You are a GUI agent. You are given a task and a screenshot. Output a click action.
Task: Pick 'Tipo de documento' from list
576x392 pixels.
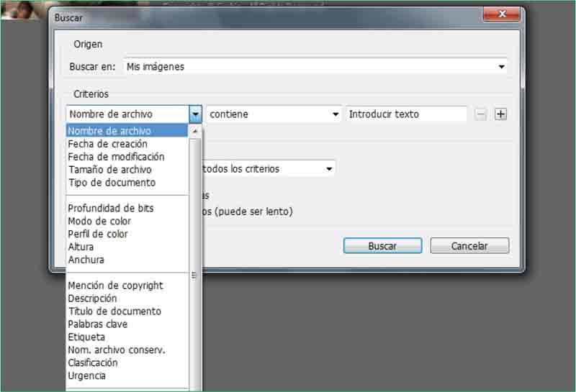(112, 183)
